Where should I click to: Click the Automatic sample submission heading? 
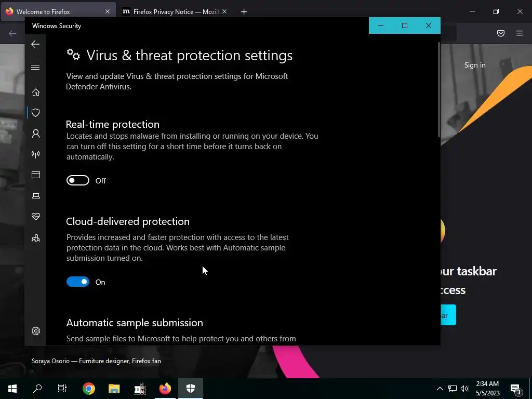(135, 323)
